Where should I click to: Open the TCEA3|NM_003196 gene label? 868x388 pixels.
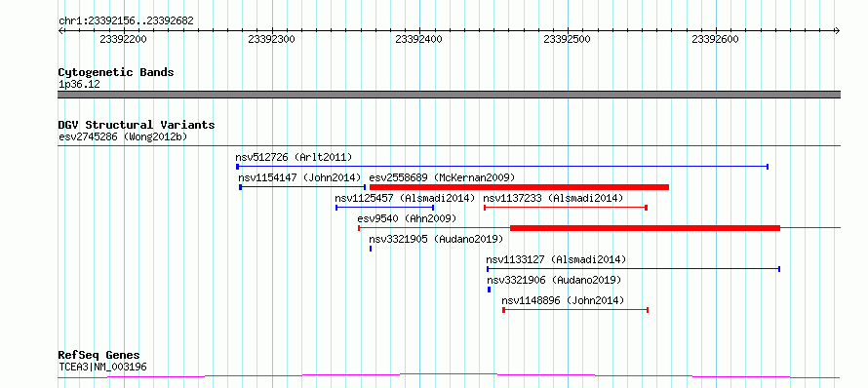[102, 367]
